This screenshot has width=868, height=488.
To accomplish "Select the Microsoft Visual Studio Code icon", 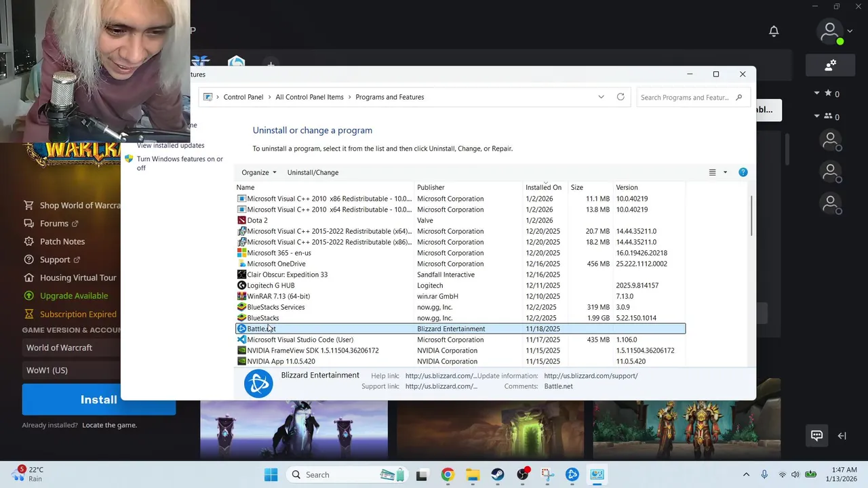I will (x=241, y=340).
